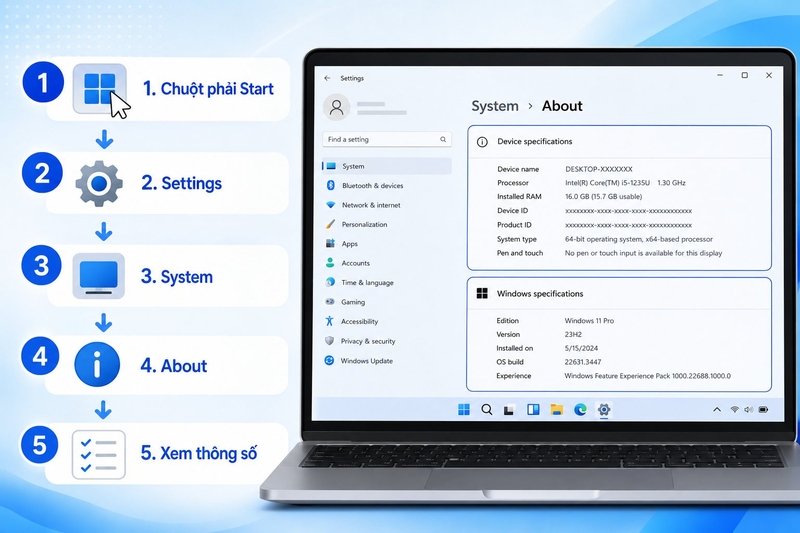Click the search magnifier in Find a setting
The width and height of the screenshot is (800, 533).
443,139
